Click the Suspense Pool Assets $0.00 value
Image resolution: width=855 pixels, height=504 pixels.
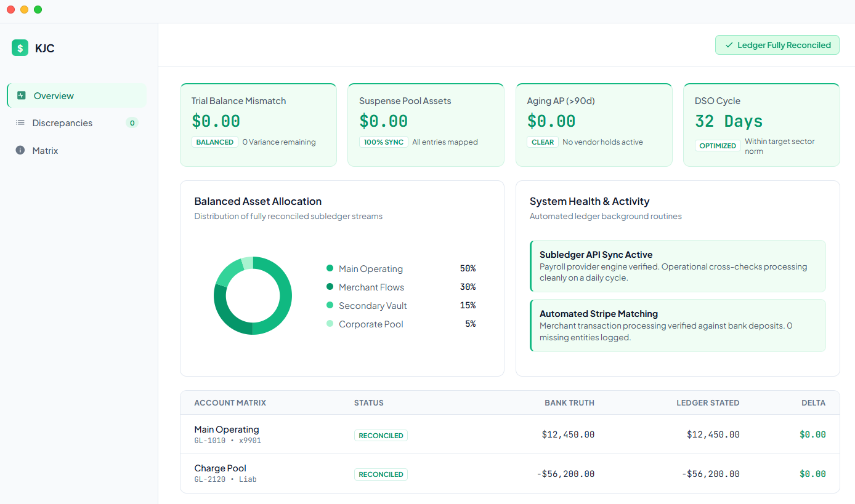tap(384, 121)
